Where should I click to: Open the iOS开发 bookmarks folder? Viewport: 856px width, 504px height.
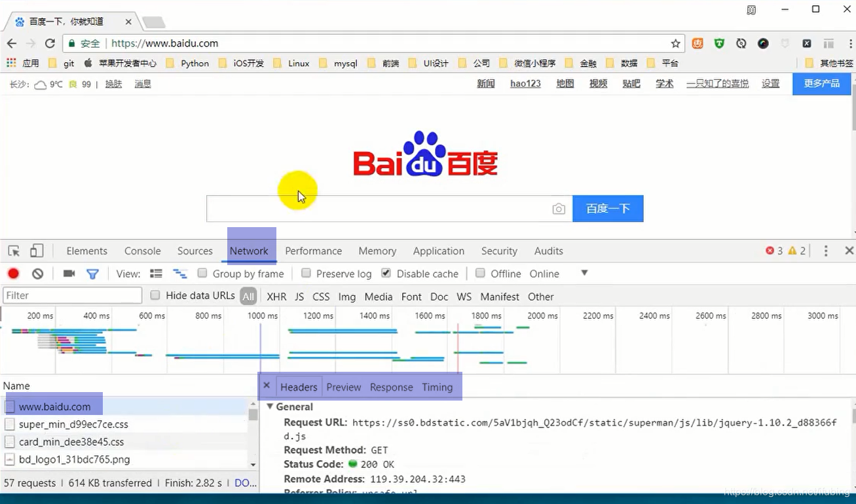pyautogui.click(x=241, y=63)
